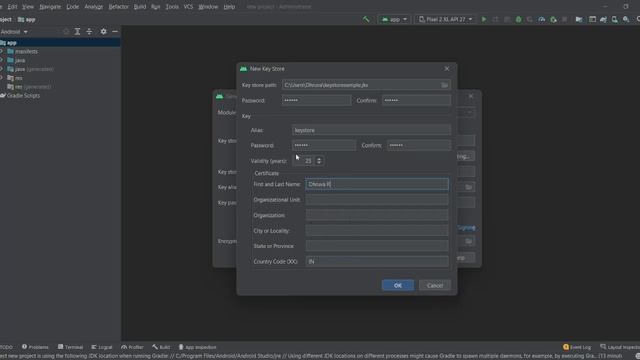Viewport: 640px width, 360px height.
Task: Click Key store folder icon in background window
Action: click(469, 187)
